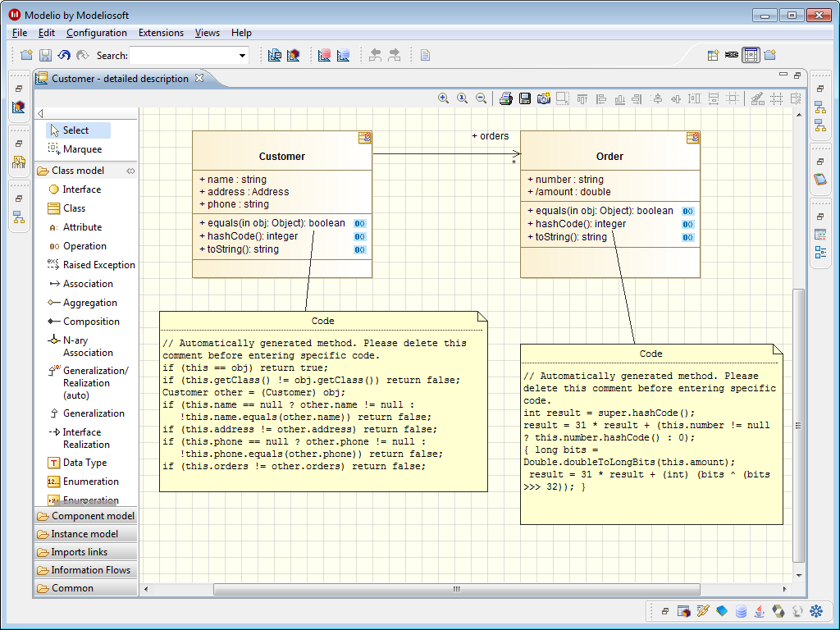Pick the Interface palette tool
Viewport: 840px width, 630px height.
(x=75, y=189)
